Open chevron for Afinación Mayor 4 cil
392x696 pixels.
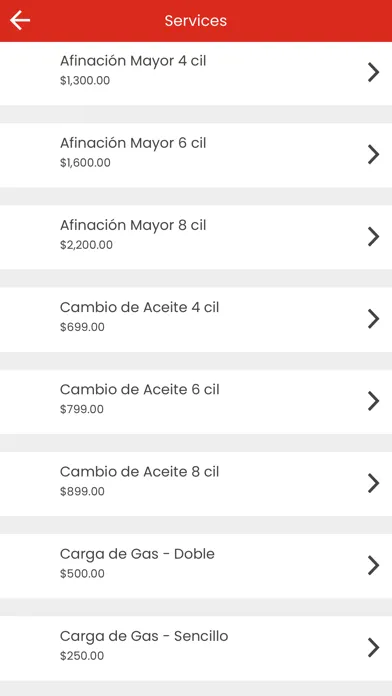point(373,72)
